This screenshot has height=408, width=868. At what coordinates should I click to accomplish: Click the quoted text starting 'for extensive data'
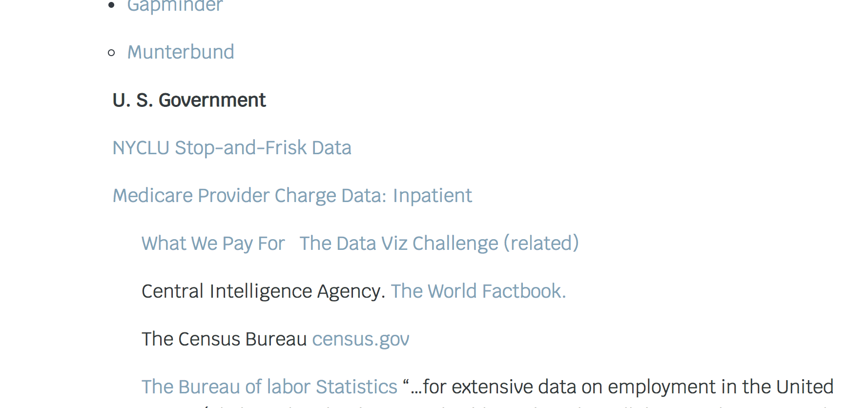(x=618, y=387)
